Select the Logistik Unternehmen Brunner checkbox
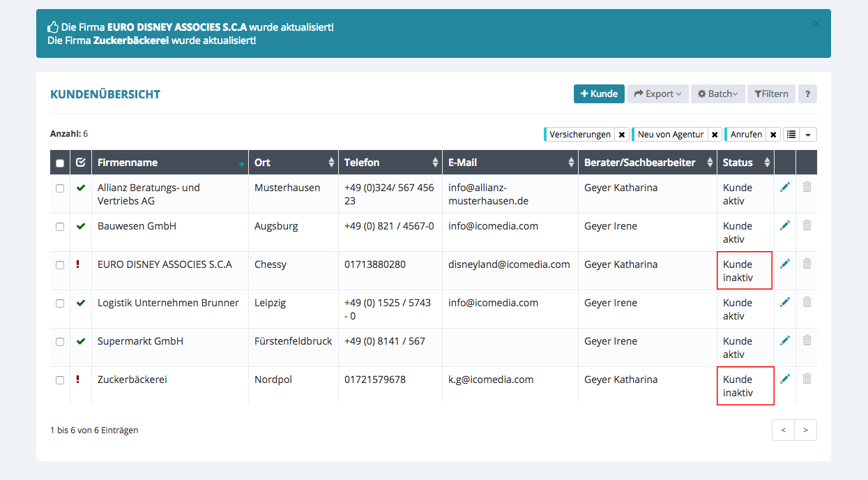This screenshot has height=480, width=868. (x=60, y=303)
